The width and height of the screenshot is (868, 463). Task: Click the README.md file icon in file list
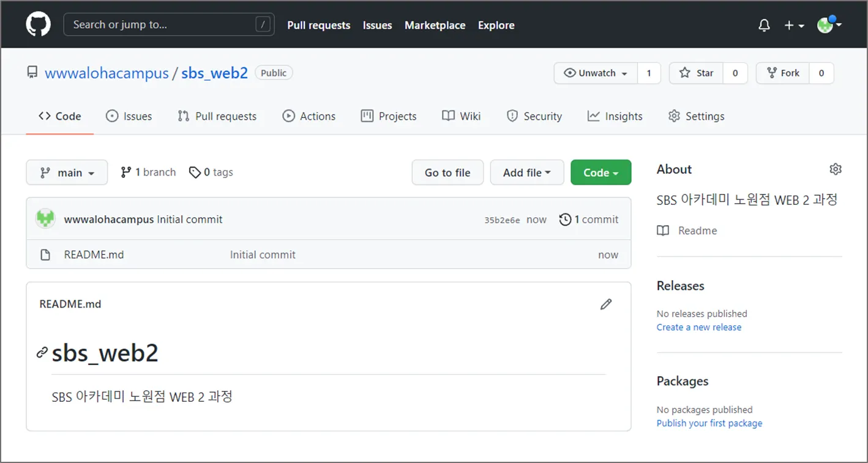pyautogui.click(x=45, y=255)
